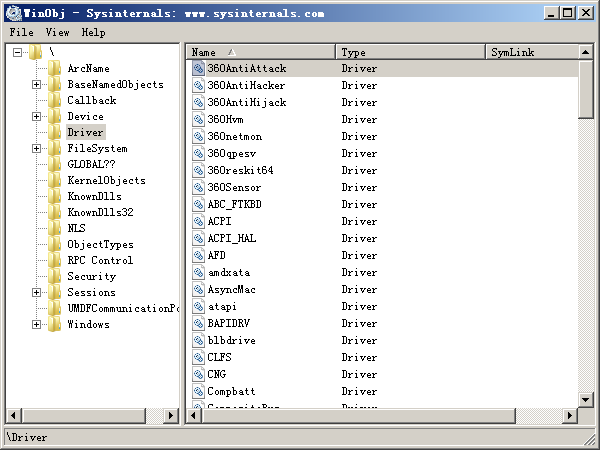Click the driver icon beside 360AntiHijack

coord(198,102)
